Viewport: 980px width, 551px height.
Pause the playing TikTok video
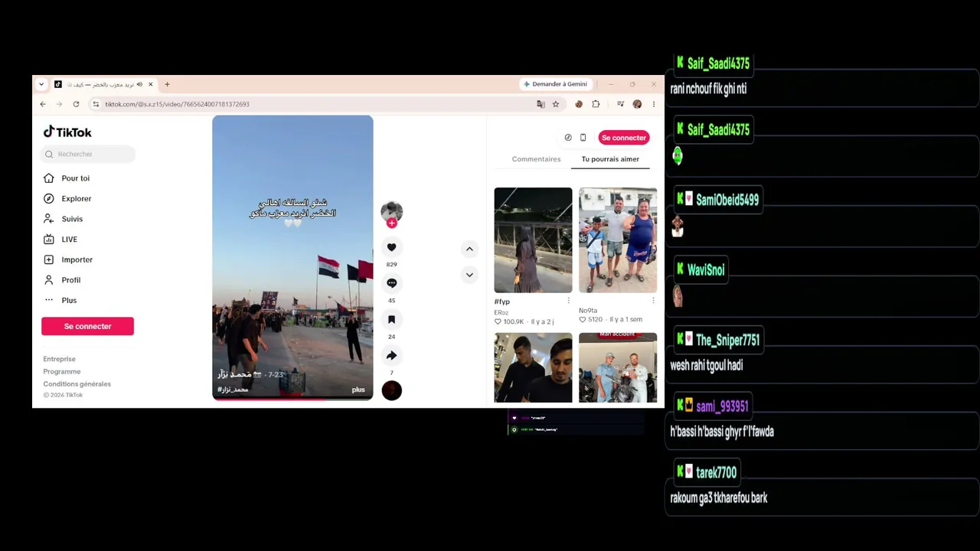click(x=292, y=258)
